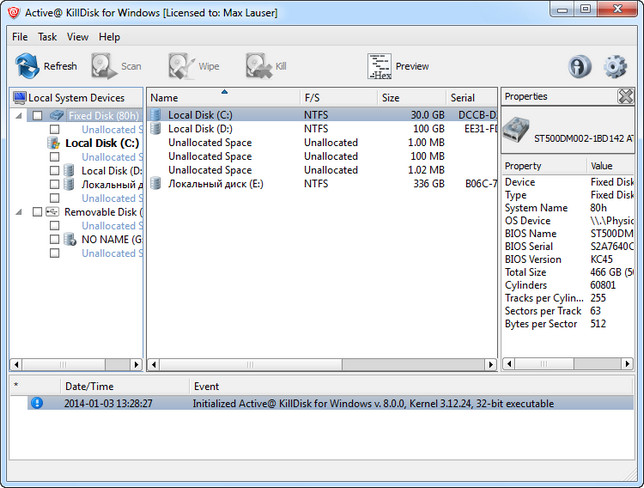Click the Bytes per Sector property row

tap(568, 324)
